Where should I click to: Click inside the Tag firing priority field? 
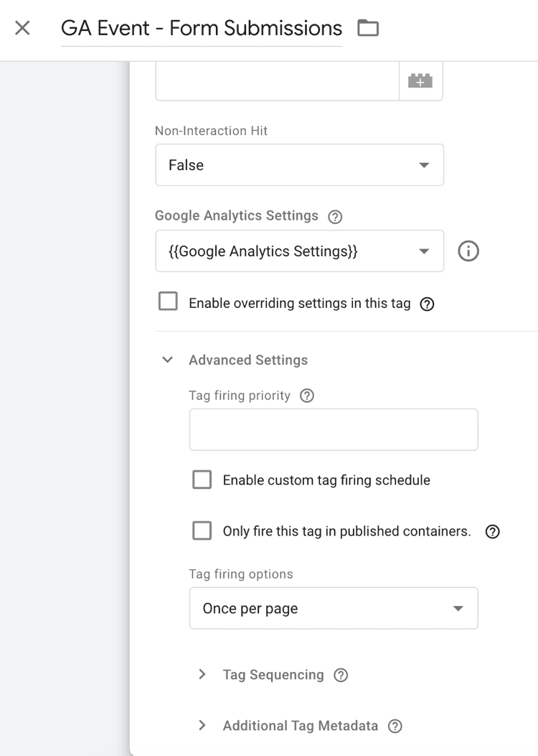333,429
